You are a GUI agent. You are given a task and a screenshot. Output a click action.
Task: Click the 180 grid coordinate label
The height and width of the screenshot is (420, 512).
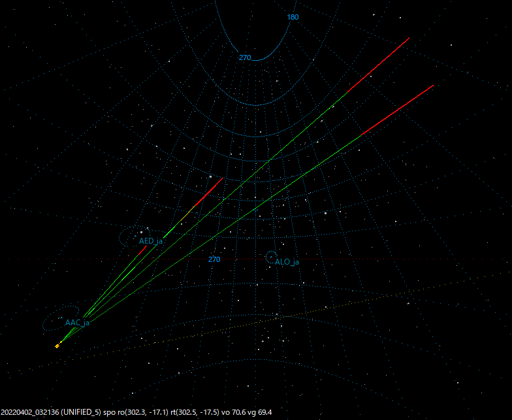point(293,17)
